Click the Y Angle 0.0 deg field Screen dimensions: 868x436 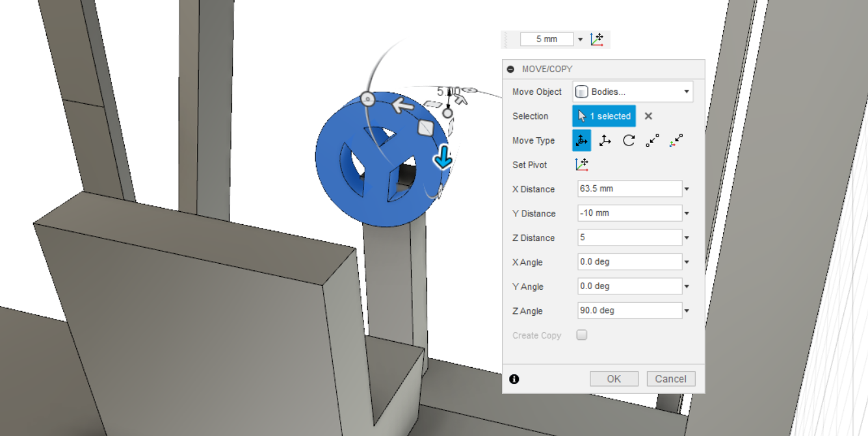(629, 286)
